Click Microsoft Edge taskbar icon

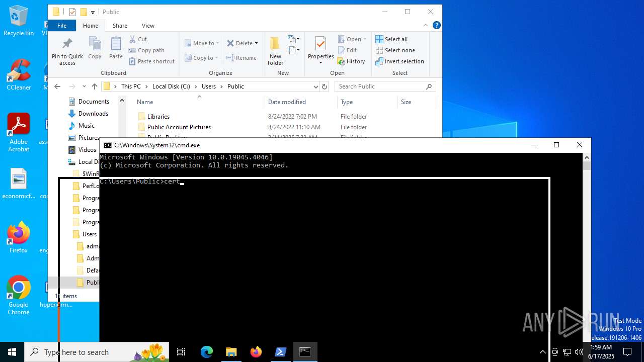coord(207,352)
